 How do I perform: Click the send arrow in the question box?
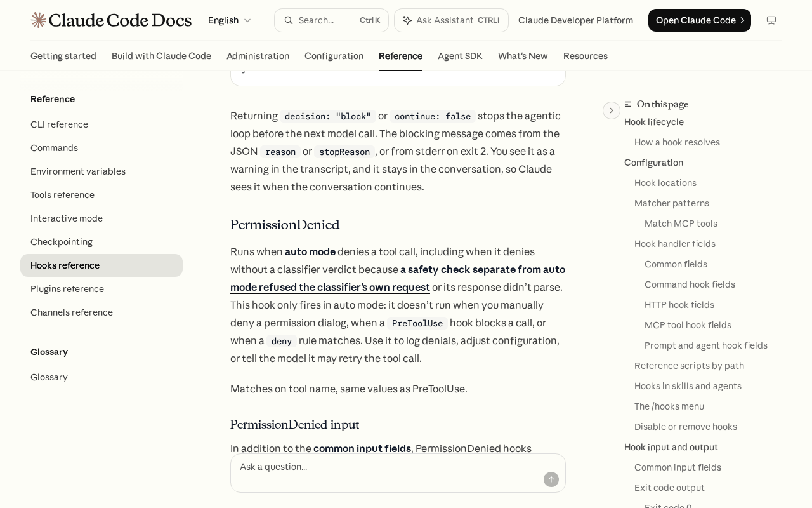[x=551, y=479]
